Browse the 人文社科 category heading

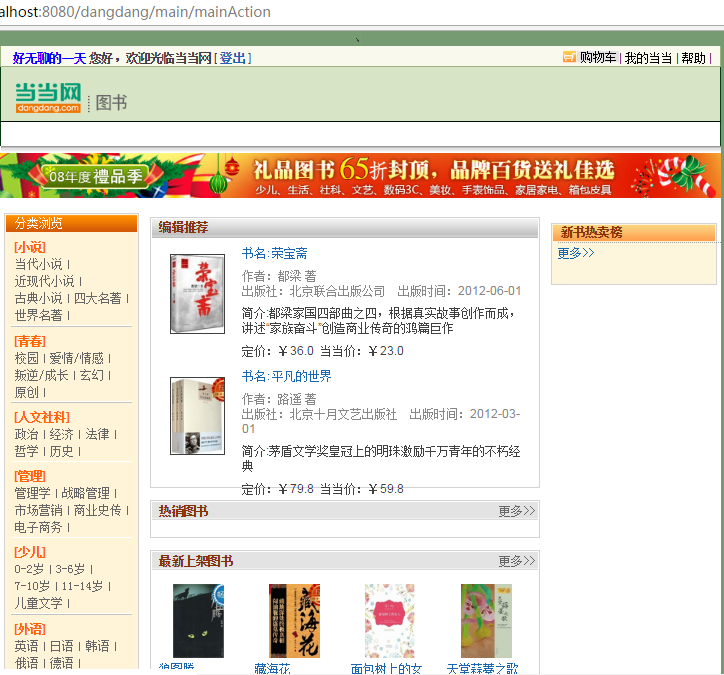tap(42, 417)
